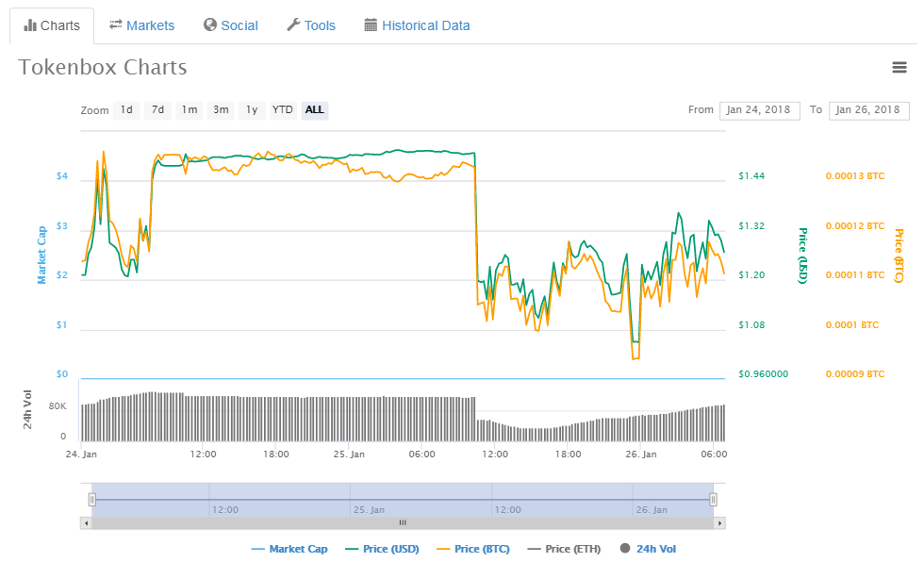Click the navigator scroll right arrow

pyautogui.click(x=719, y=523)
